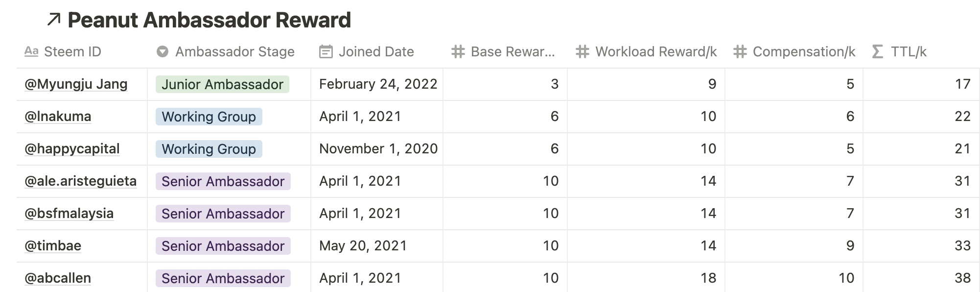This screenshot has height=292, width=980.
Task: Open the linked database arrow icon
Action: click(53, 20)
